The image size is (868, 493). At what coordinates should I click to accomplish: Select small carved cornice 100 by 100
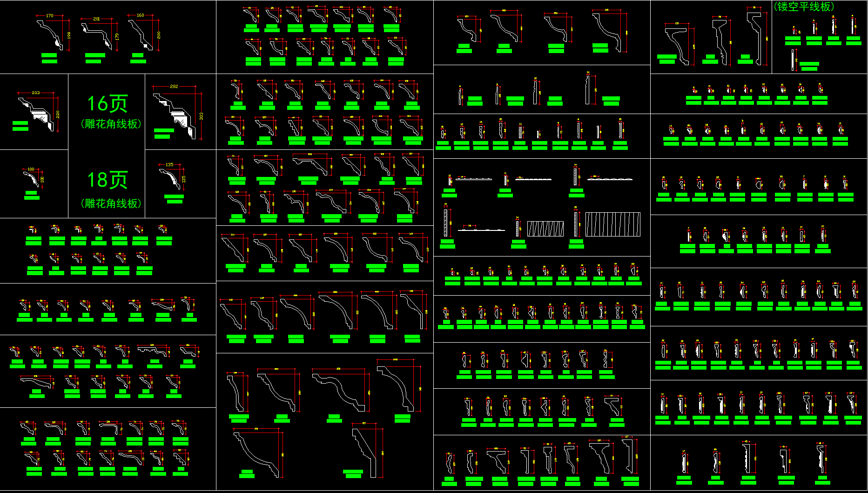(x=32, y=179)
